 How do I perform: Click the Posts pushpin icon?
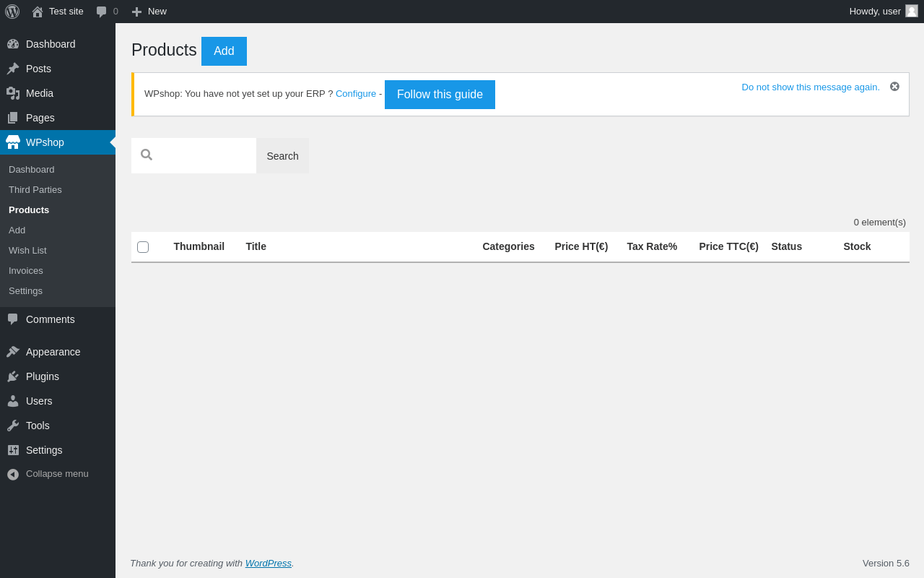pos(13,69)
